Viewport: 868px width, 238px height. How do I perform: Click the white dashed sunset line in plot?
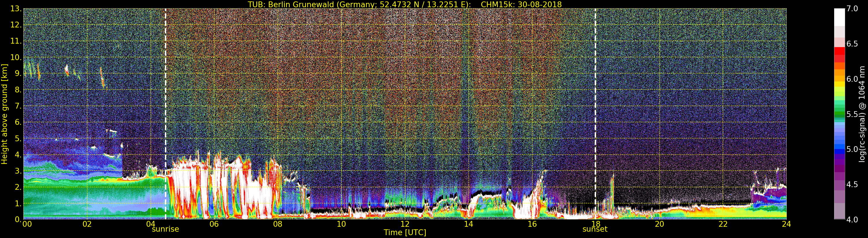tap(596, 101)
